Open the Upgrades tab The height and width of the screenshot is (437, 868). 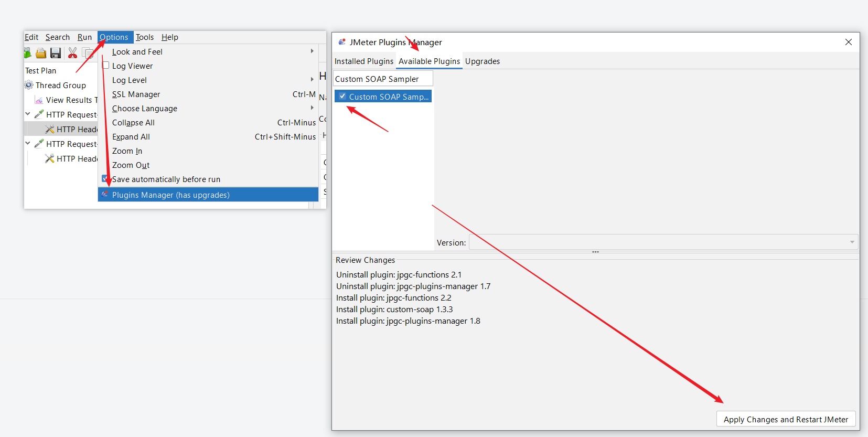click(482, 61)
